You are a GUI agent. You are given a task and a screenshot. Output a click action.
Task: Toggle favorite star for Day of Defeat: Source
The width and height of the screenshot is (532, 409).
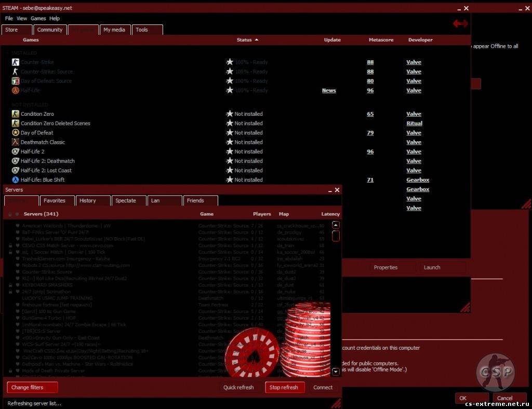coord(230,80)
